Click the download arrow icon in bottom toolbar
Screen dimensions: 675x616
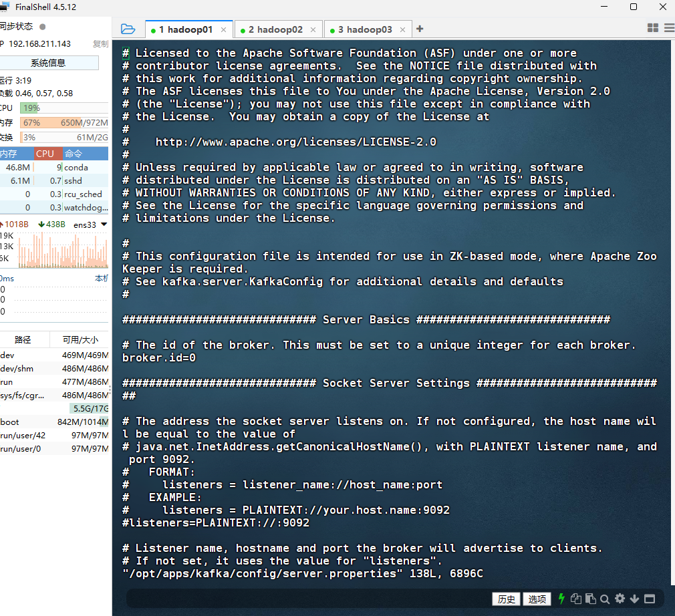click(x=634, y=599)
